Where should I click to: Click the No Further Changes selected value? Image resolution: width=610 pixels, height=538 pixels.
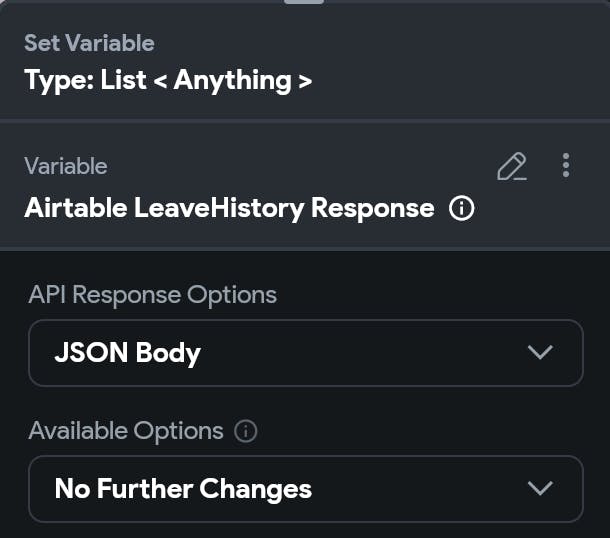[x=183, y=489]
